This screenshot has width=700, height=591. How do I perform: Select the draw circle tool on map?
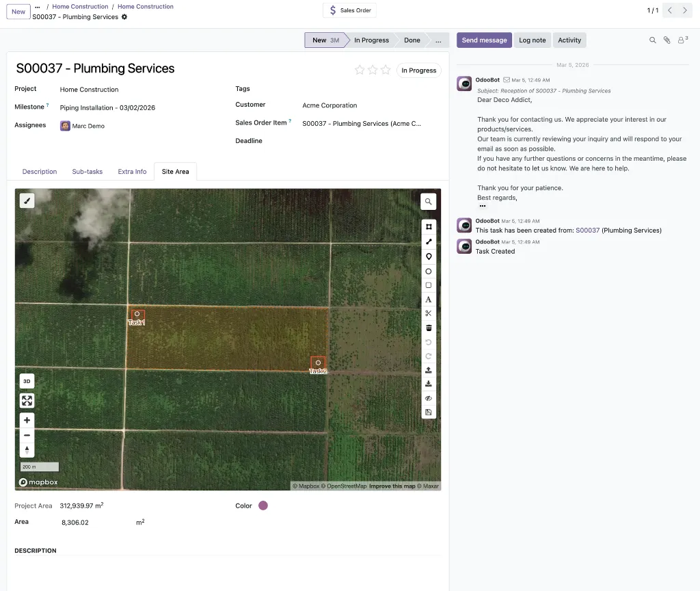click(429, 271)
